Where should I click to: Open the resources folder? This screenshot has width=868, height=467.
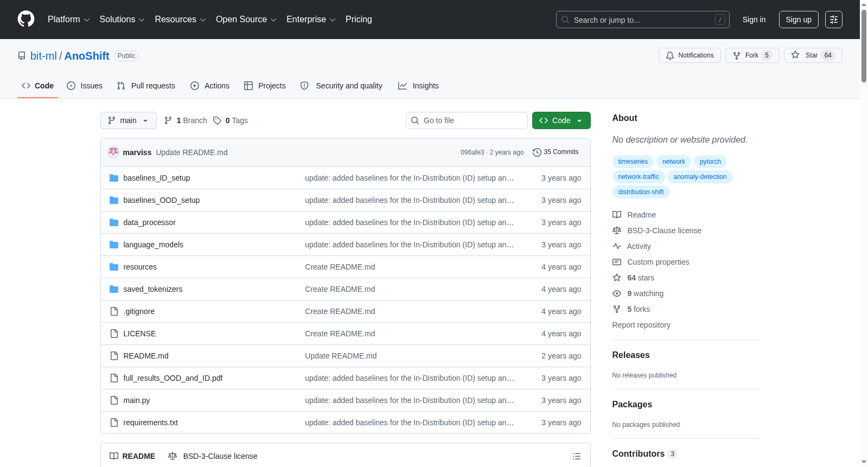pos(140,267)
